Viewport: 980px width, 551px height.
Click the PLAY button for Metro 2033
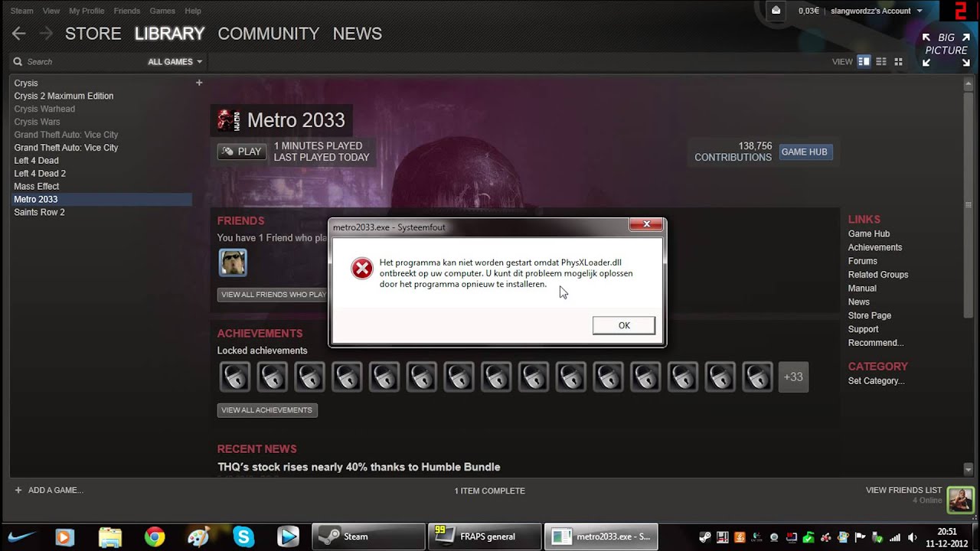241,152
